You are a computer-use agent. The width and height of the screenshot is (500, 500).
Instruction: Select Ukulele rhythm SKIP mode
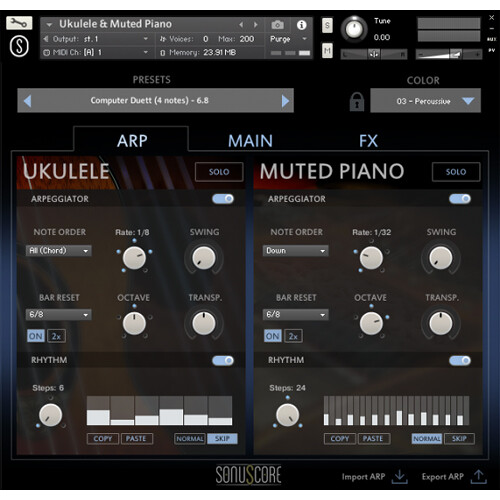point(222,439)
